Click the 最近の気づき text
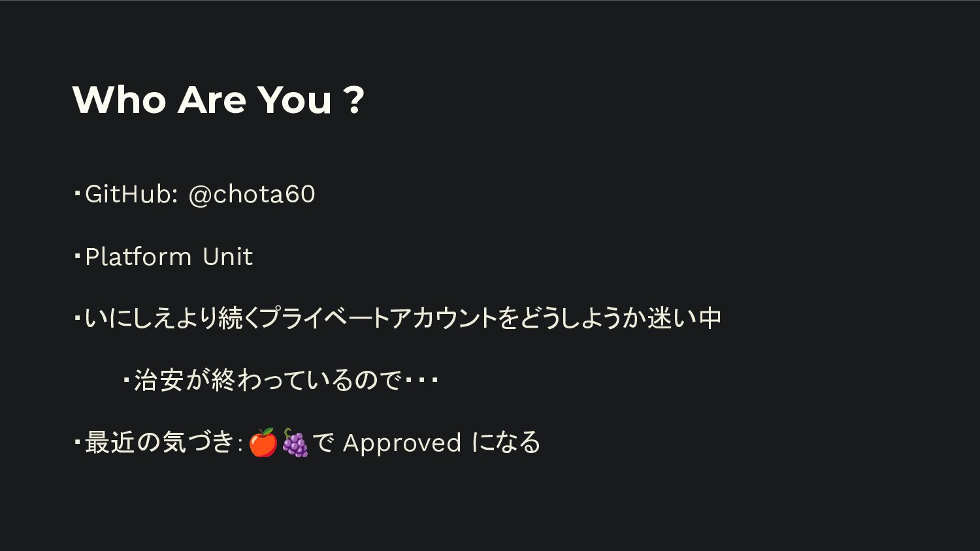The image size is (980, 551). point(159,443)
